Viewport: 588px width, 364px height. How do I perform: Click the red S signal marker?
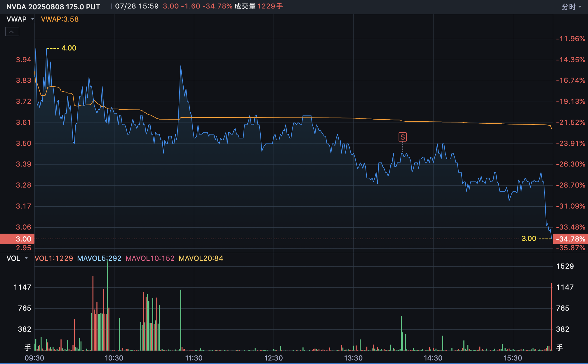pyautogui.click(x=403, y=137)
